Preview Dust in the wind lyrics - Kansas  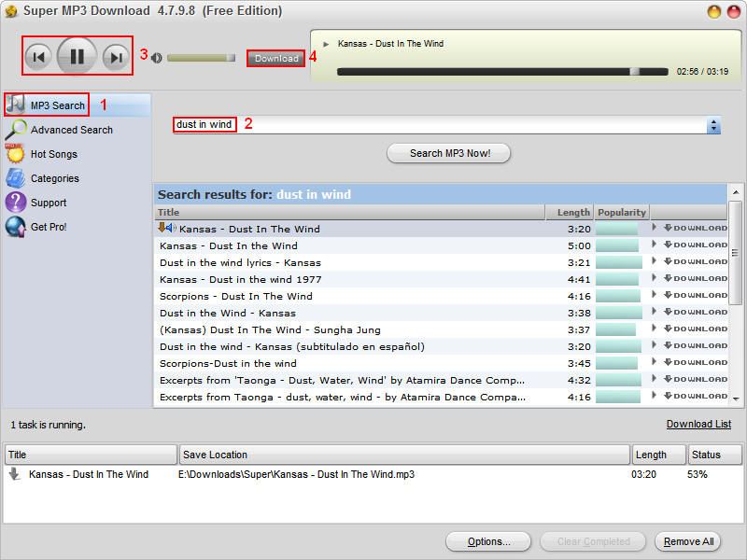coord(655,261)
